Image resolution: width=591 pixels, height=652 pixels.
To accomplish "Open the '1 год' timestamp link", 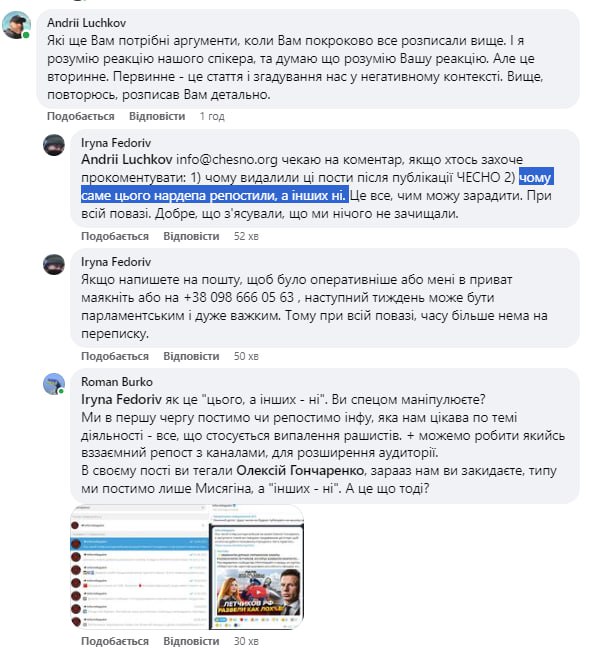I will [212, 116].
